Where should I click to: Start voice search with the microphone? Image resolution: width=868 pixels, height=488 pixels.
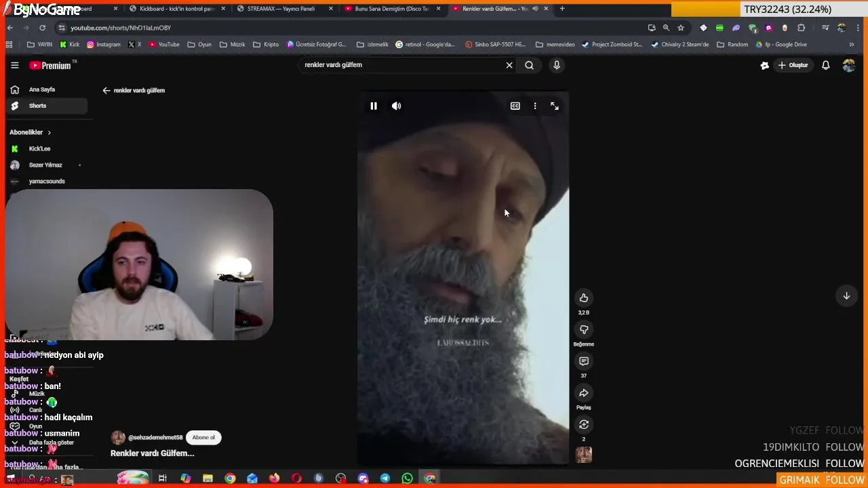click(557, 65)
